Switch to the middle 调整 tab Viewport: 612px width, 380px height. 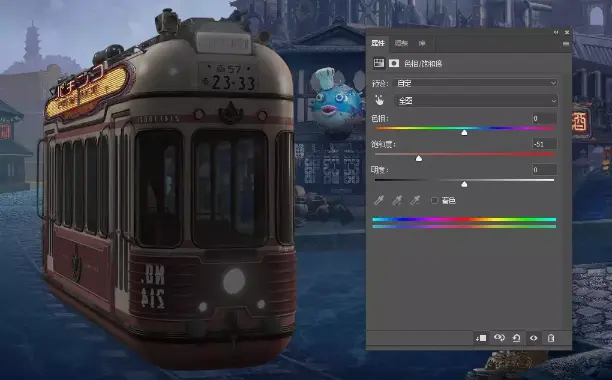pos(401,43)
